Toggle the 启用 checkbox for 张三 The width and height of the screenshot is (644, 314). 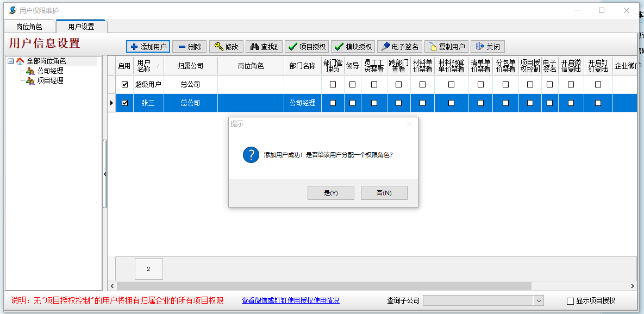[124, 103]
